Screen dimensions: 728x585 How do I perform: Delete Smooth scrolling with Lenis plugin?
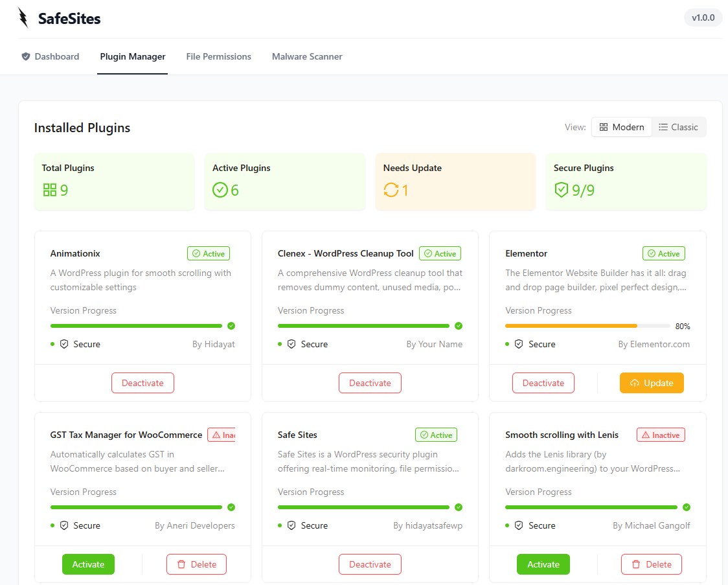pyautogui.click(x=652, y=564)
